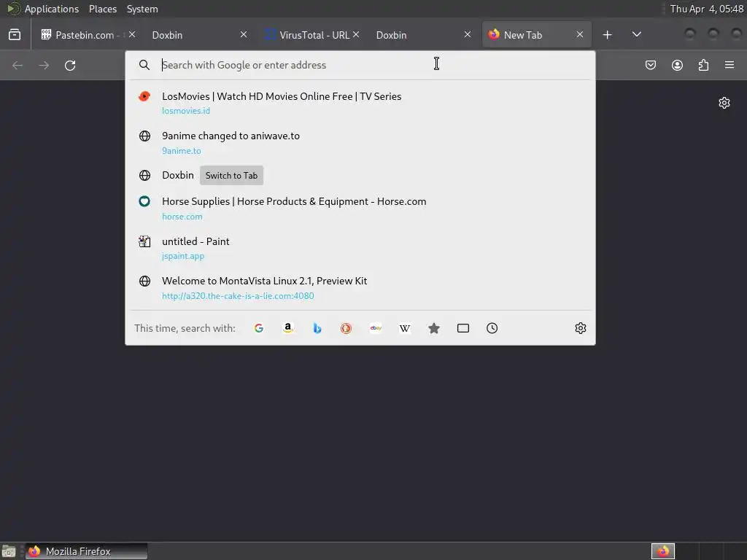747x560 pixels.
Task: Expand the list all tabs chevron
Action: point(636,35)
